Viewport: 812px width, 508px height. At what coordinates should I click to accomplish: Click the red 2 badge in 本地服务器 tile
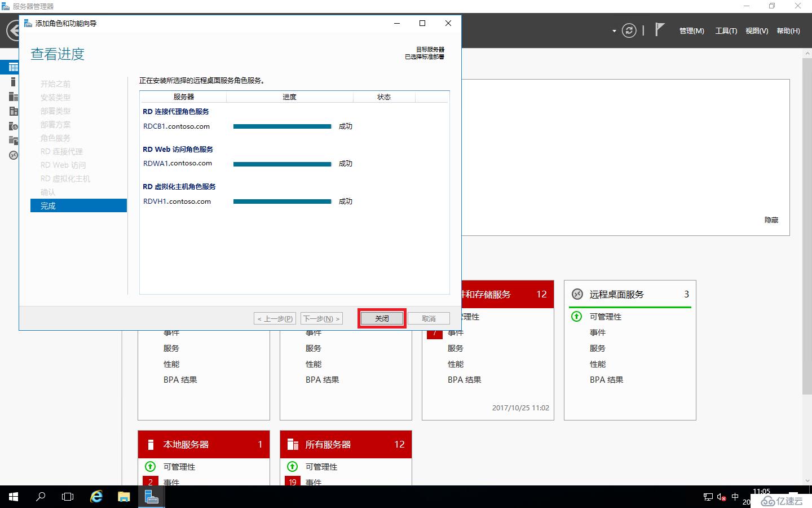pos(150,481)
